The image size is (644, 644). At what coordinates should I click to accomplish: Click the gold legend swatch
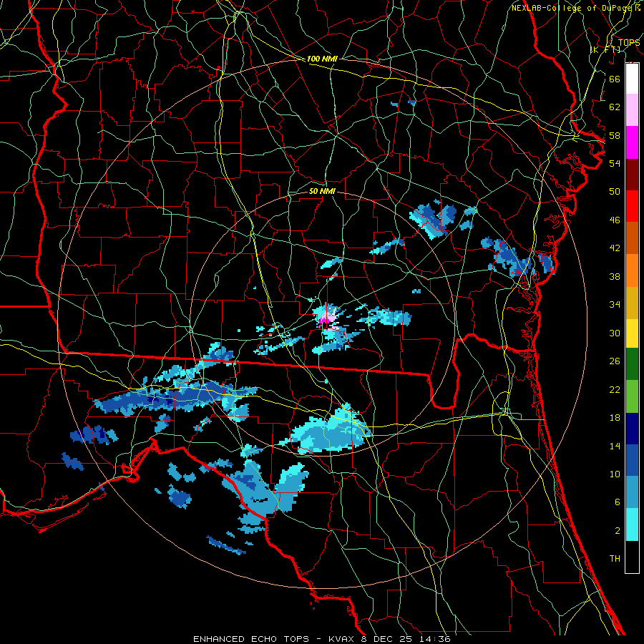632,303
